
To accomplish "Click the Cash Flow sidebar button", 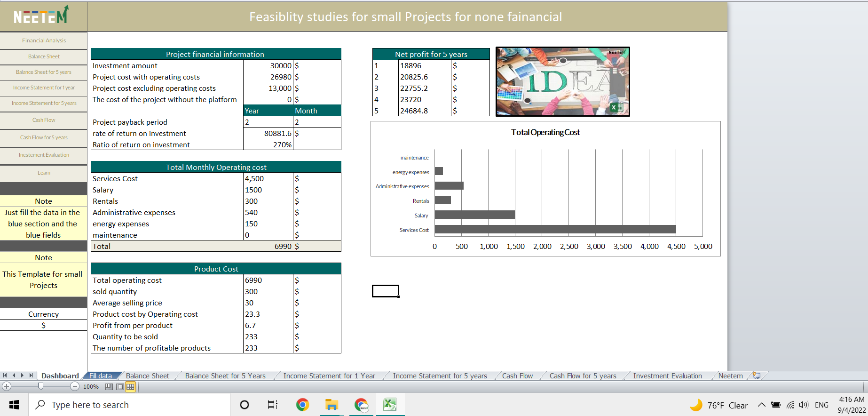I will (x=44, y=120).
